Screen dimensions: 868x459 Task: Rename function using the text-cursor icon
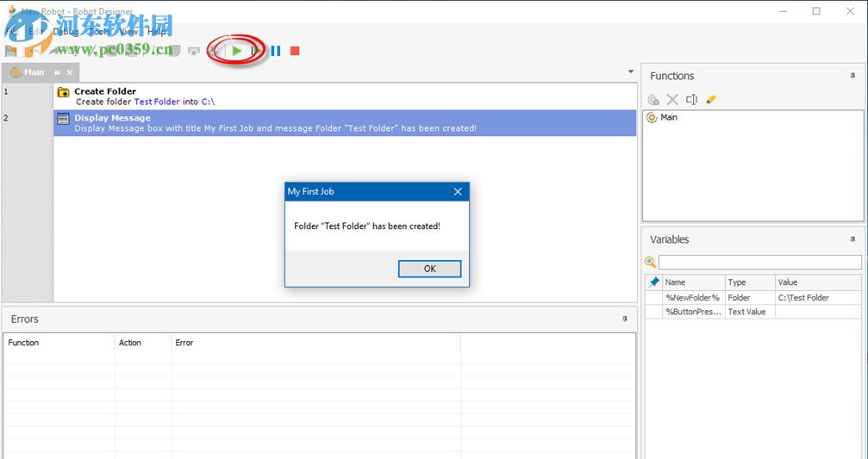(691, 100)
